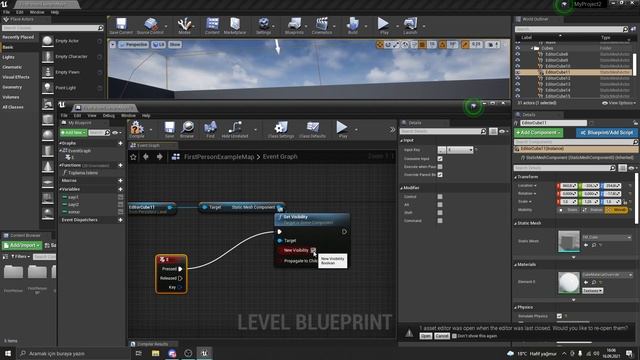Image resolution: width=640 pixels, height=360 pixels.
Task: Open Class Settings in Blueprint toolbar
Action: [281, 130]
